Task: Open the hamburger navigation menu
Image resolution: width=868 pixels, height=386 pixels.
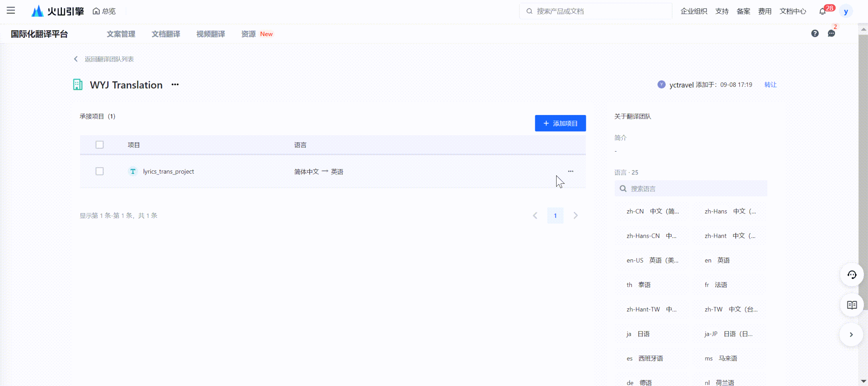Action: point(11,10)
